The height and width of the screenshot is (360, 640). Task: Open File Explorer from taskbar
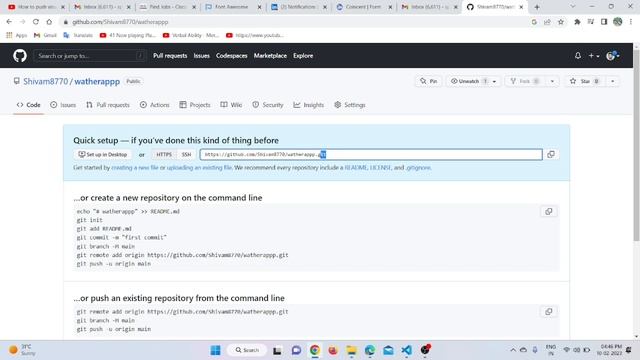(351, 350)
